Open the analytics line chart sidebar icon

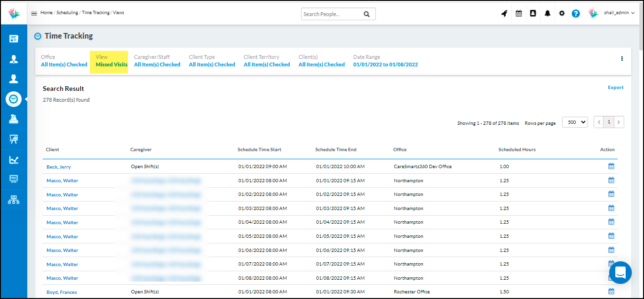(14, 160)
